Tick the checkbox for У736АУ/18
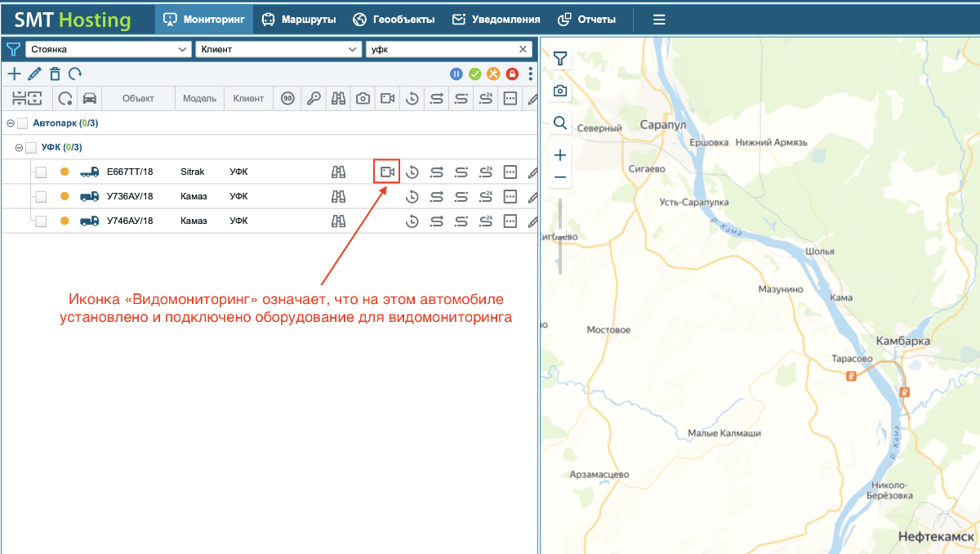The image size is (980, 554). 41,196
